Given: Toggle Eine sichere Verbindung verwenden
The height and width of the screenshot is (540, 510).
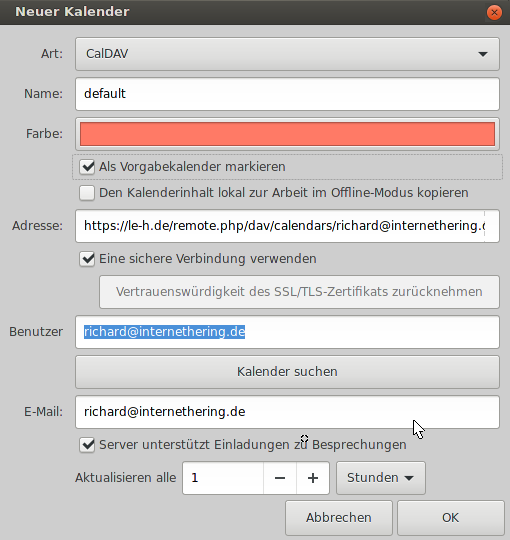Looking at the screenshot, I should coord(87,259).
